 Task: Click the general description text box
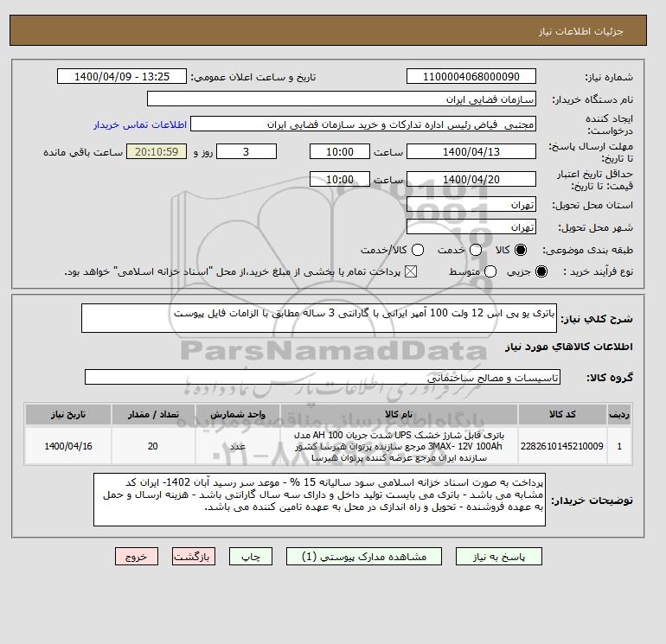319,318
